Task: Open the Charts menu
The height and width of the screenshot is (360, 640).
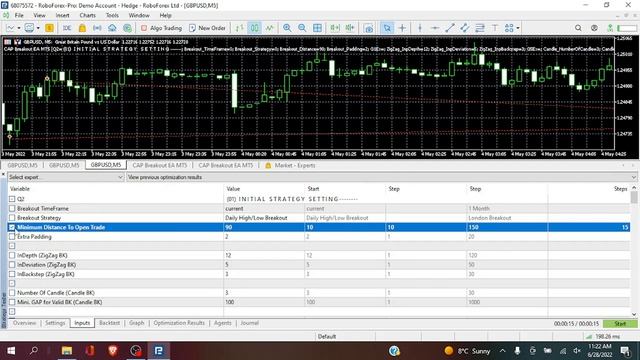Action: point(87,16)
